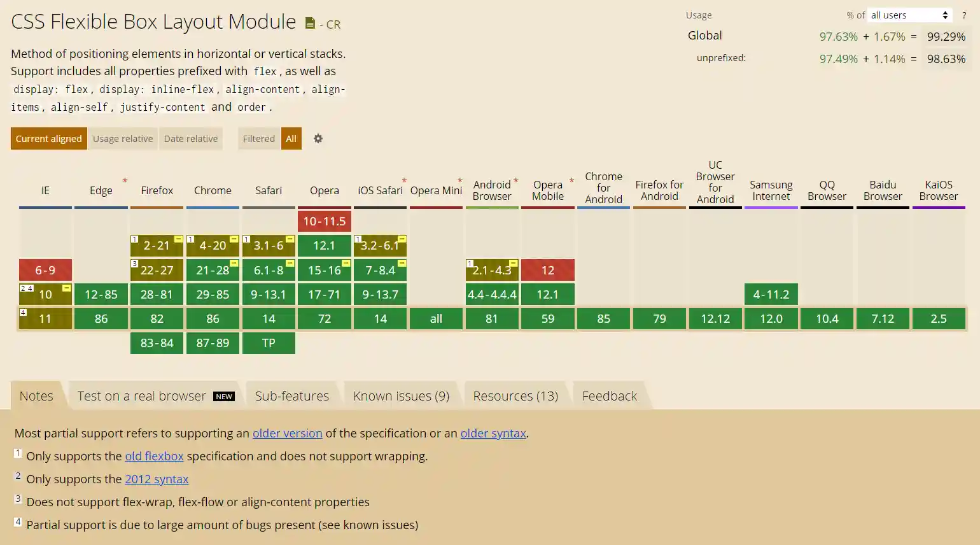Click the yellow prefix flag on Firefox 2-21
Screen dimensions: 980x545
178,239
